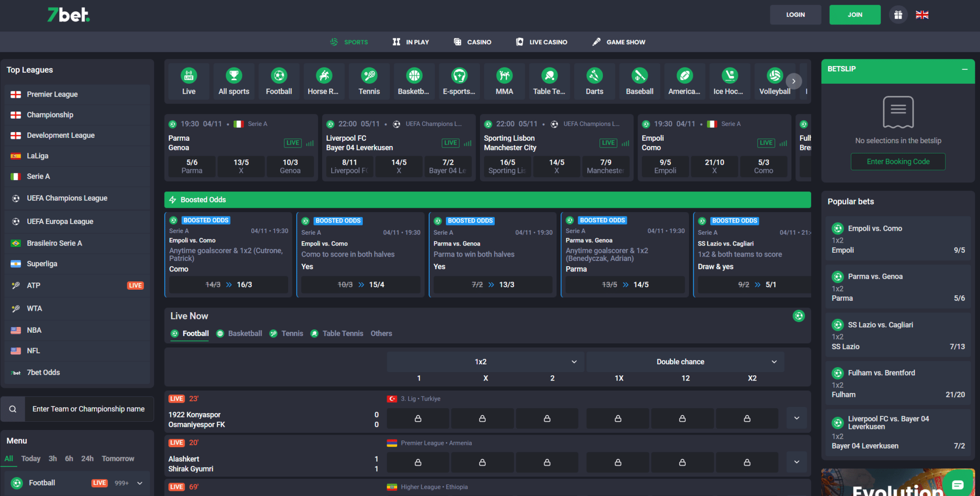This screenshot has width=980, height=496.
Task: Filter menu by Tomorrow
Action: coord(118,459)
